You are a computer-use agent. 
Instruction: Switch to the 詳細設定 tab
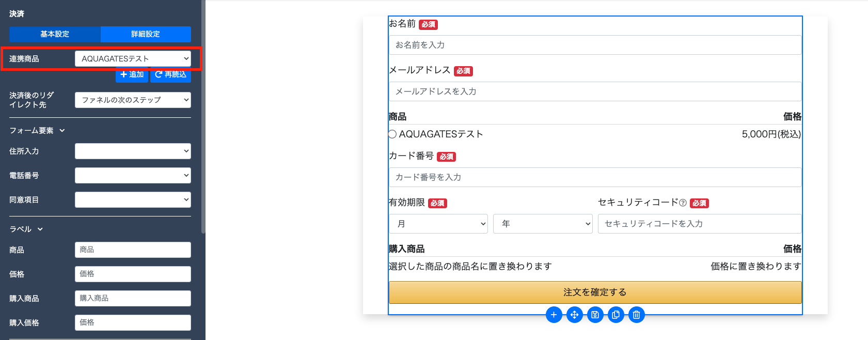click(x=146, y=34)
